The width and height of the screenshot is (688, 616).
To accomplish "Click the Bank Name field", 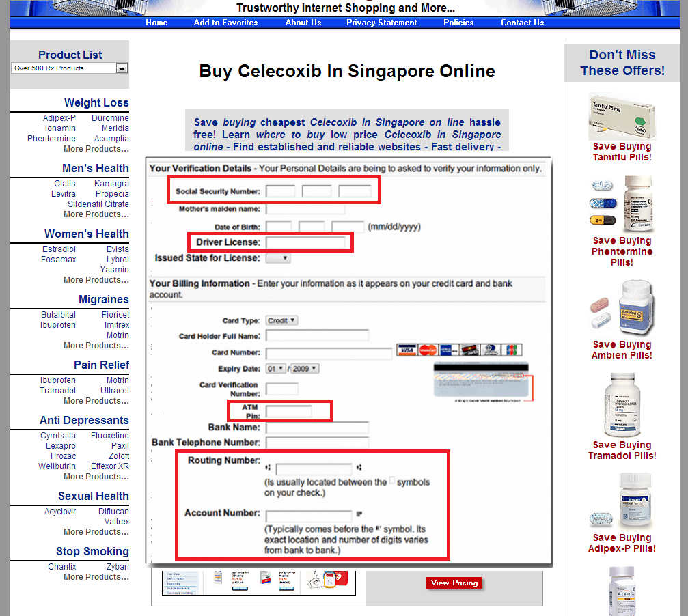I will pyautogui.click(x=317, y=428).
